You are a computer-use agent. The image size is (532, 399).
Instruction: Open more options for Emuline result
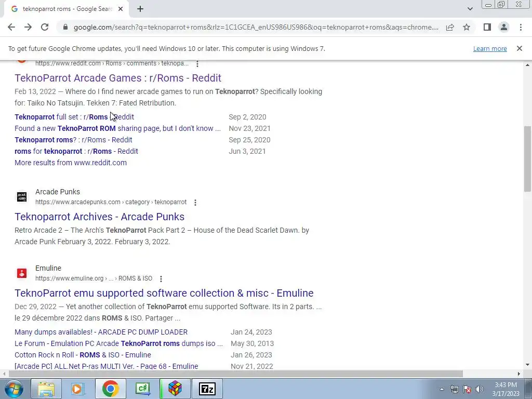(161, 278)
